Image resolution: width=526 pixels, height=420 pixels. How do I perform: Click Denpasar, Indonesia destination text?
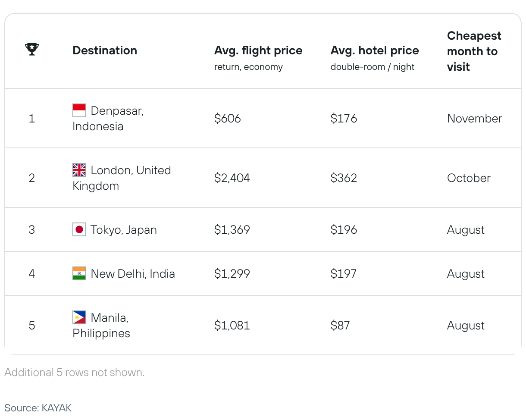coord(108,119)
